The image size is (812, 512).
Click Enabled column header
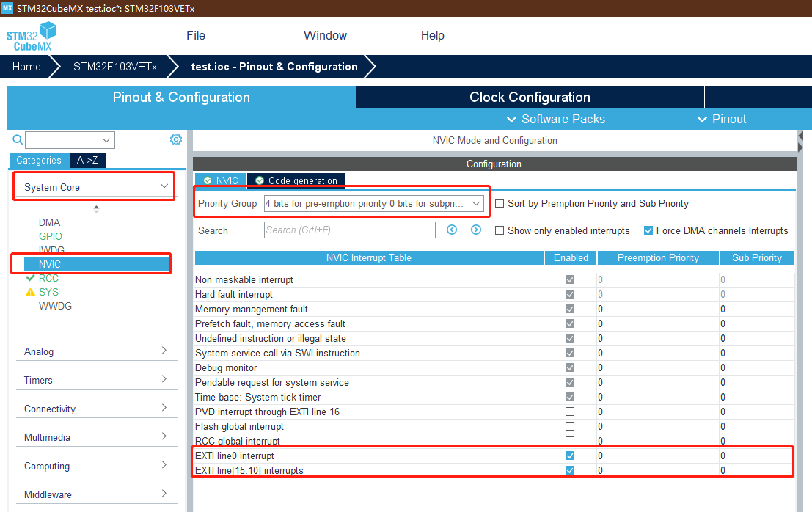tap(571, 257)
